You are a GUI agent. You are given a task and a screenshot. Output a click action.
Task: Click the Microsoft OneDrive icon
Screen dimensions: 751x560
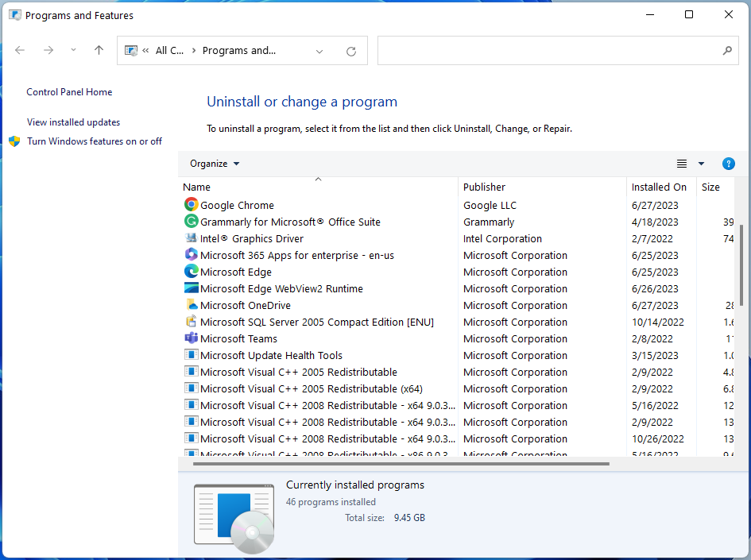pyautogui.click(x=191, y=305)
